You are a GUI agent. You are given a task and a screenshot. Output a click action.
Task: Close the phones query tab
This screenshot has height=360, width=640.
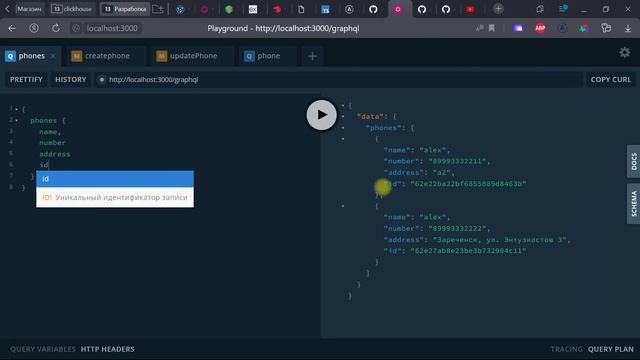click(53, 56)
